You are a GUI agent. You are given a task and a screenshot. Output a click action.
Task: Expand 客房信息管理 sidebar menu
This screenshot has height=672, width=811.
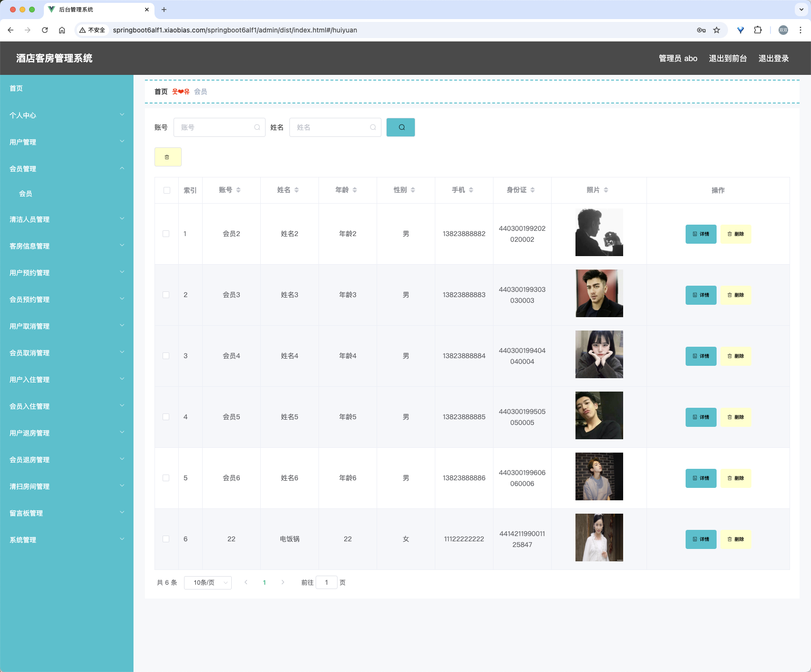pos(67,246)
